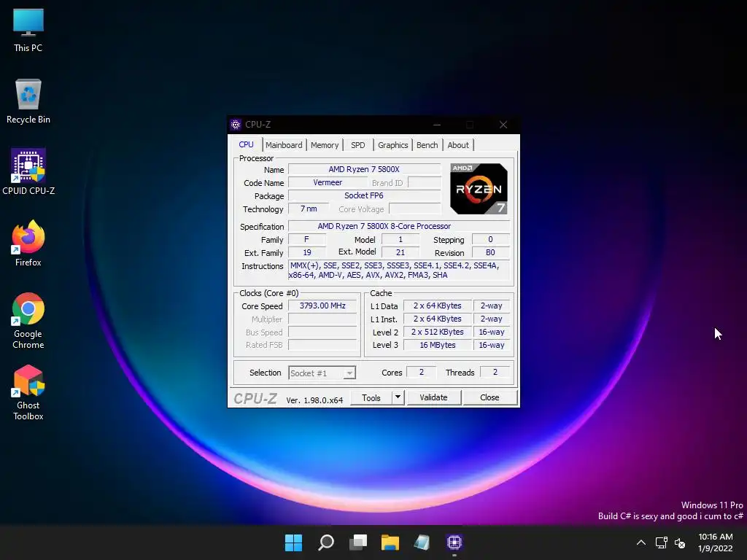The image size is (747, 560).
Task: Click the Vermeer code name value
Action: pos(328,183)
